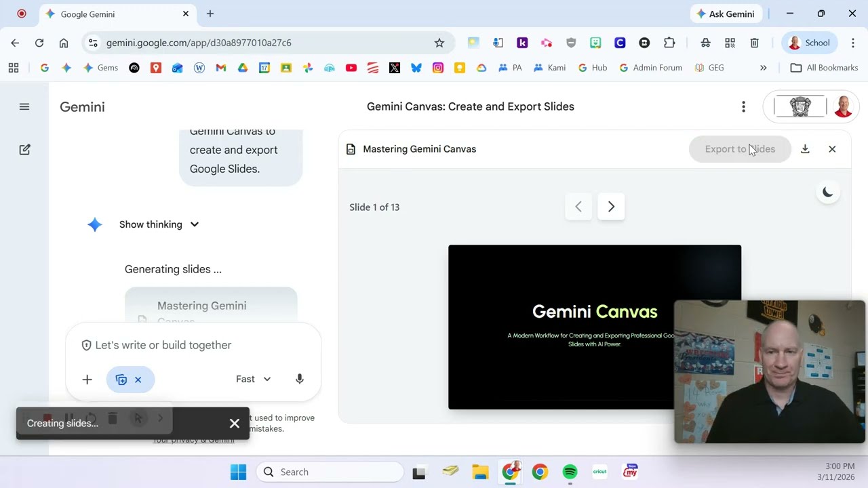Open the Windows Start menu
Screen dimensions: 868x488
click(239, 472)
